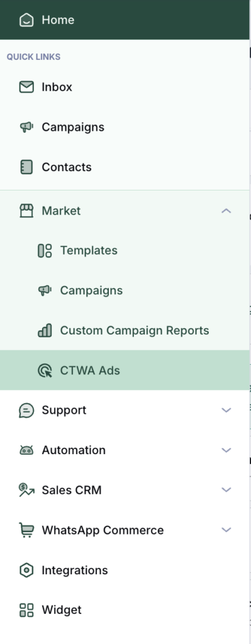Open the Sales CRM label
Image resolution: width=251 pixels, height=644 pixels.
click(x=72, y=490)
